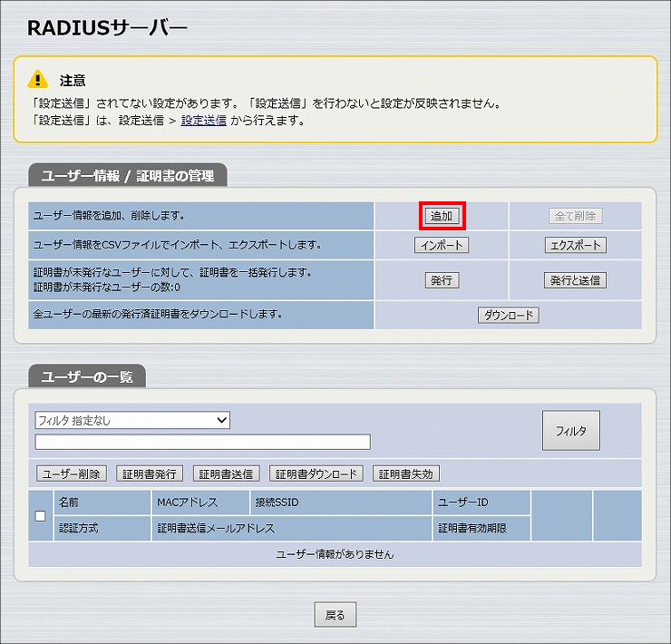Click the ダウンロード button for all certificates
The height and width of the screenshot is (644, 671).
[508, 315]
